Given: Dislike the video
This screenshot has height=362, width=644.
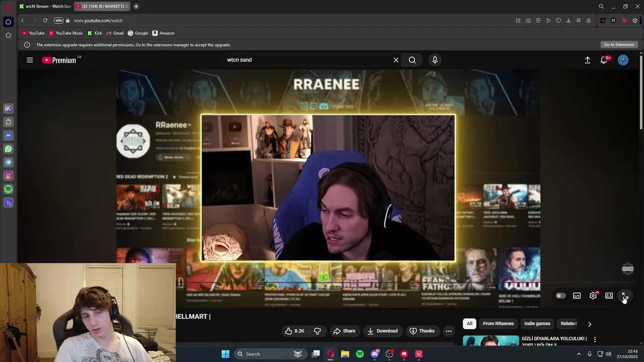Looking at the screenshot, I should (x=317, y=331).
